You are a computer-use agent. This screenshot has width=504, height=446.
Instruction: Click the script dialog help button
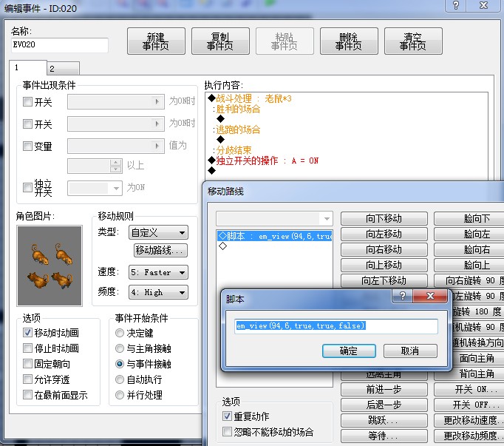point(403,296)
